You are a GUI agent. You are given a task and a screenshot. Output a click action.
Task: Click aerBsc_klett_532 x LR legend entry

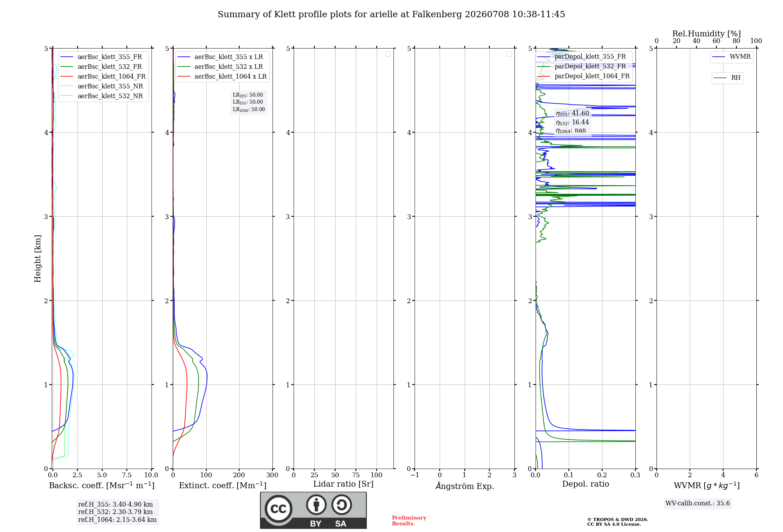[x=220, y=66]
